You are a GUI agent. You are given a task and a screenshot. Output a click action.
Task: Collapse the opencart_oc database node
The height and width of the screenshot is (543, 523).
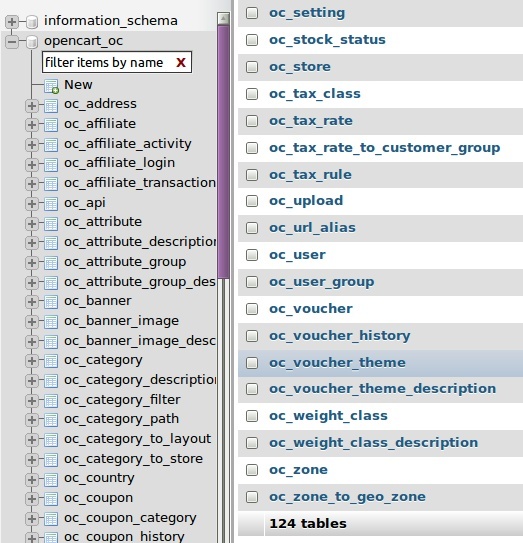click(12, 42)
